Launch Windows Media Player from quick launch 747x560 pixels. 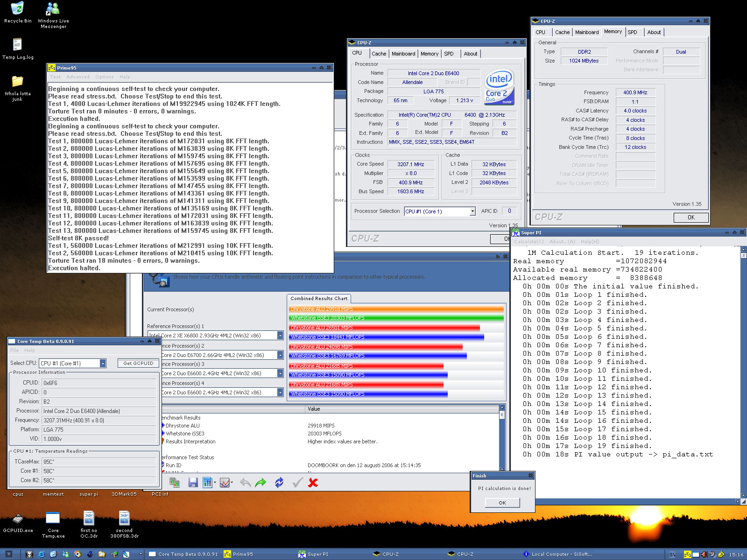click(78, 554)
